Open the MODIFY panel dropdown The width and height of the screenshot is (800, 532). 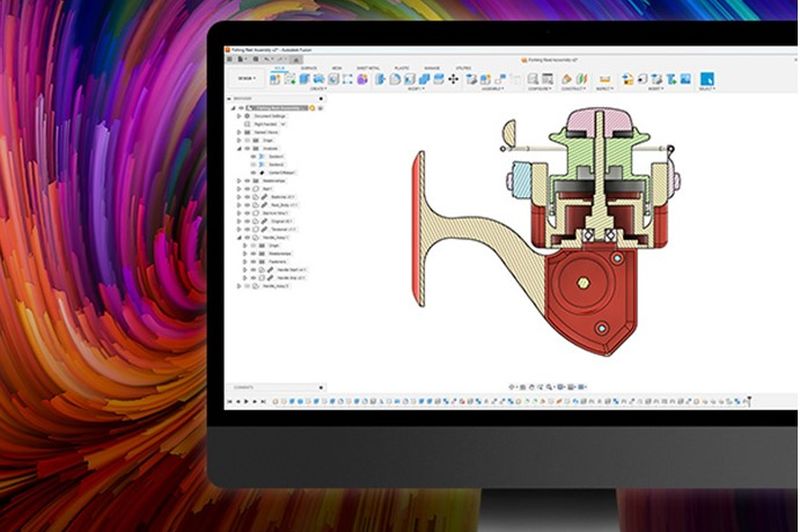pos(415,89)
